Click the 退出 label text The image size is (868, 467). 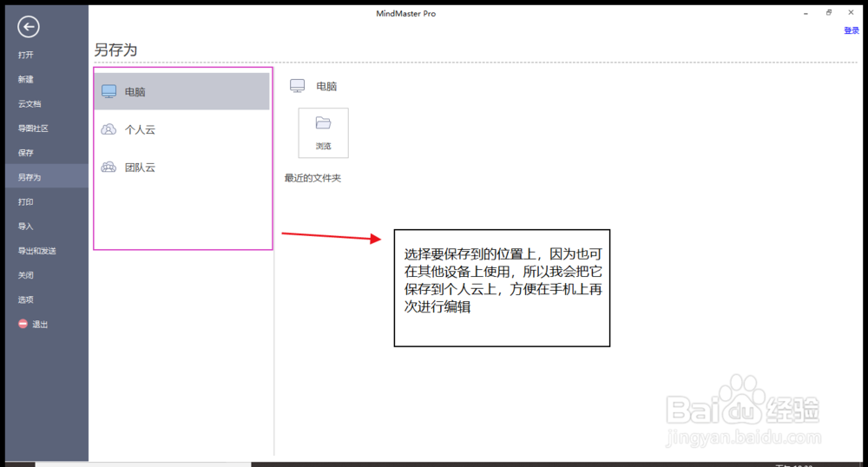pos(40,325)
